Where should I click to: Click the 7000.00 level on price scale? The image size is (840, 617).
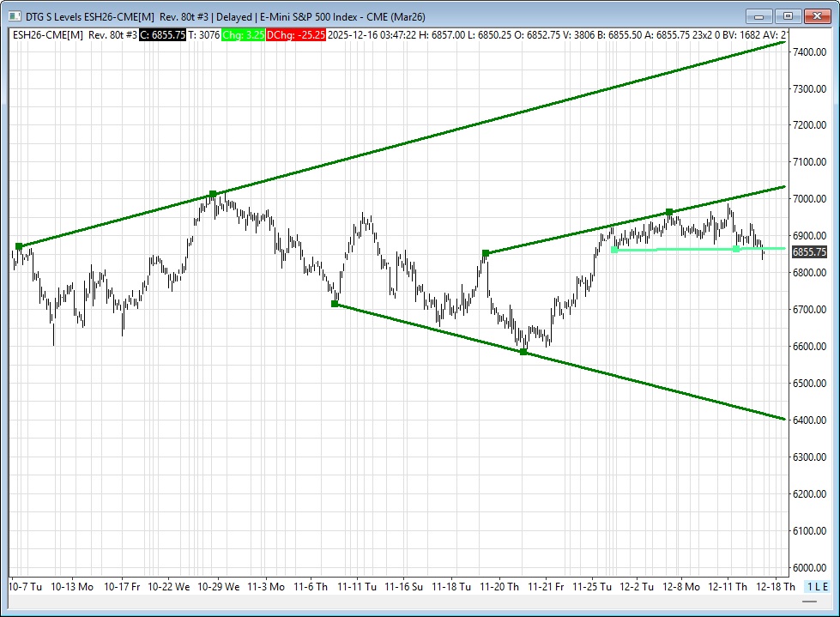click(x=809, y=199)
